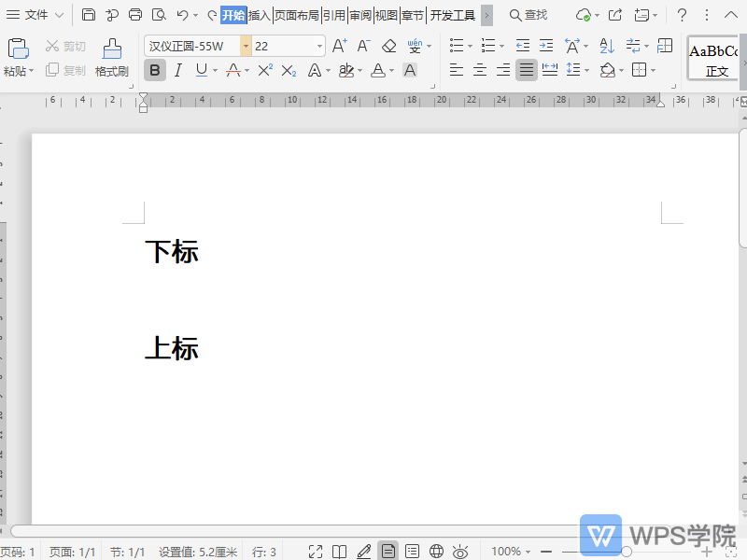Select the superscript formatting icon
747x560 pixels.
pos(264,70)
